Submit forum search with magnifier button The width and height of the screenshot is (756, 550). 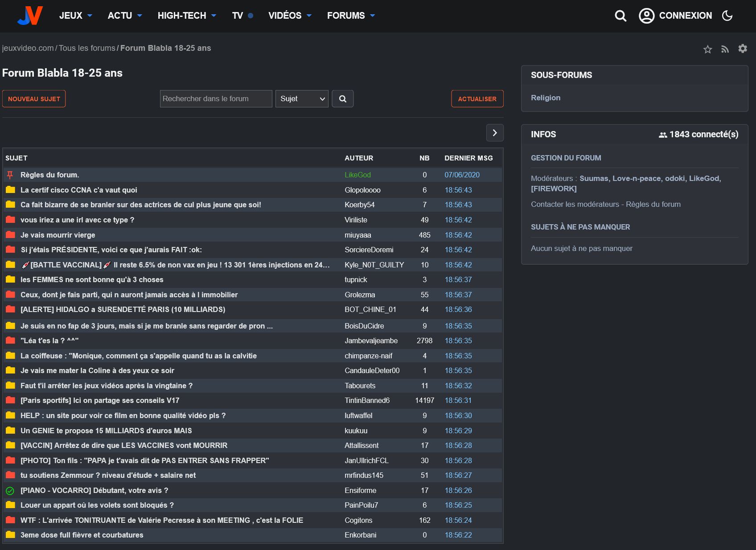pyautogui.click(x=342, y=99)
